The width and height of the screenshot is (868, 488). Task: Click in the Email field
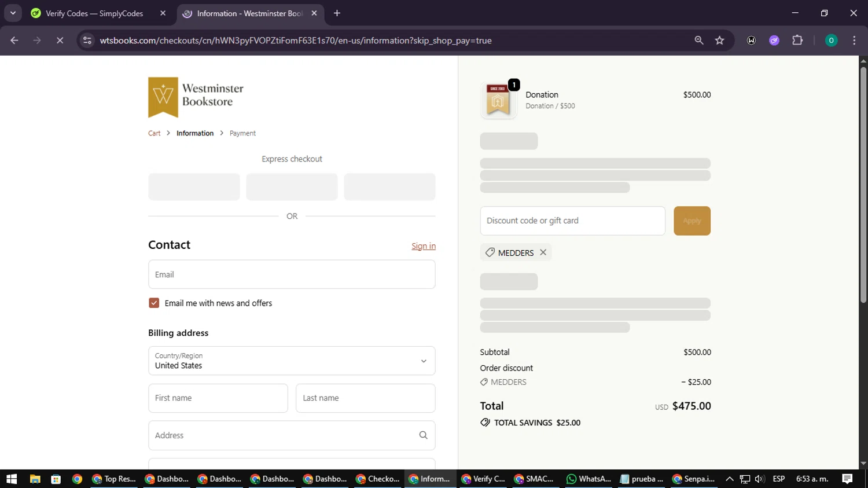[292, 274]
